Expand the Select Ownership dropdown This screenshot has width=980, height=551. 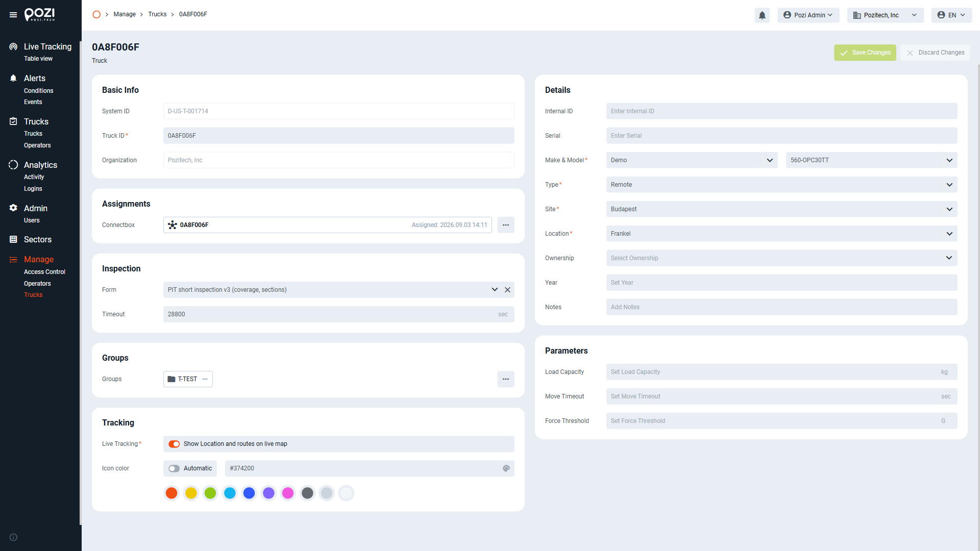coord(781,258)
